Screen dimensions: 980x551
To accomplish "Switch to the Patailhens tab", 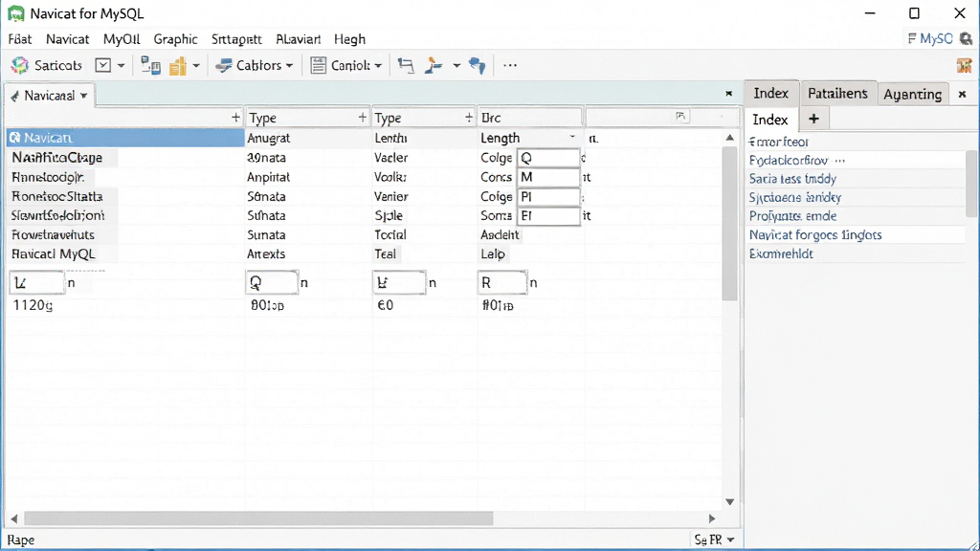I will (837, 93).
